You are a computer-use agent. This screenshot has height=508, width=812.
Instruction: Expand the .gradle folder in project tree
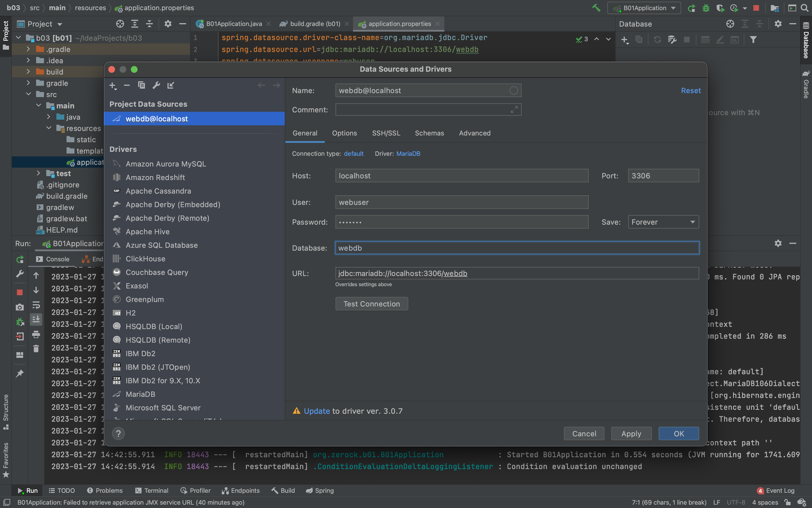click(x=28, y=49)
